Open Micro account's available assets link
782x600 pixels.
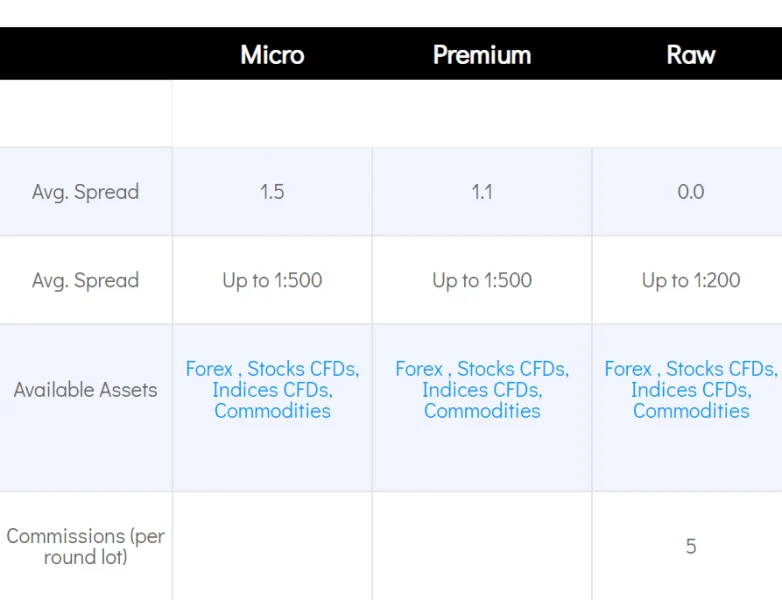272,390
